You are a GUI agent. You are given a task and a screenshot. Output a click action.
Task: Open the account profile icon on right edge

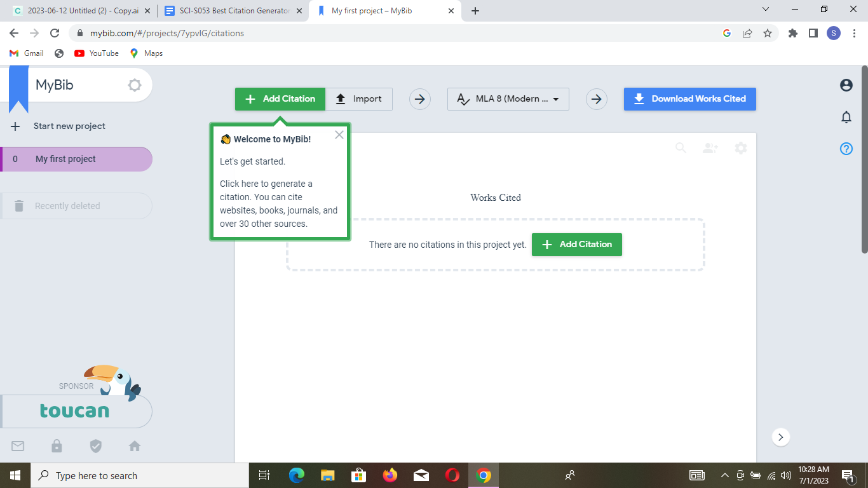(x=846, y=85)
